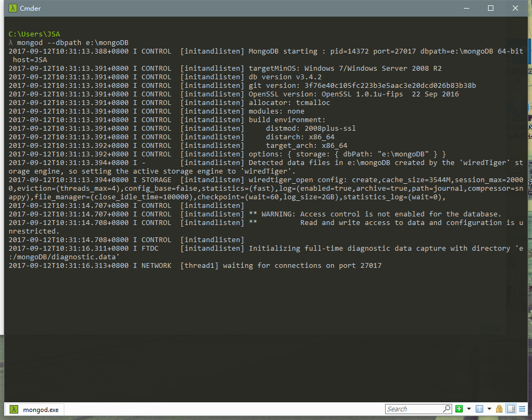This screenshot has height=420, width=532.
Task: Click 'waiting for connections on port 27017' text
Action: point(302,265)
